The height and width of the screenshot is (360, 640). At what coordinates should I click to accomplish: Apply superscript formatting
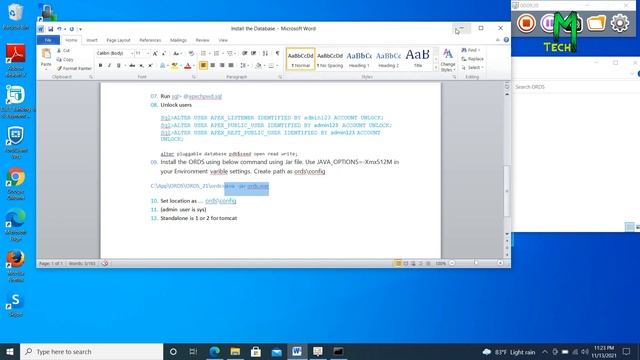tap(151, 65)
